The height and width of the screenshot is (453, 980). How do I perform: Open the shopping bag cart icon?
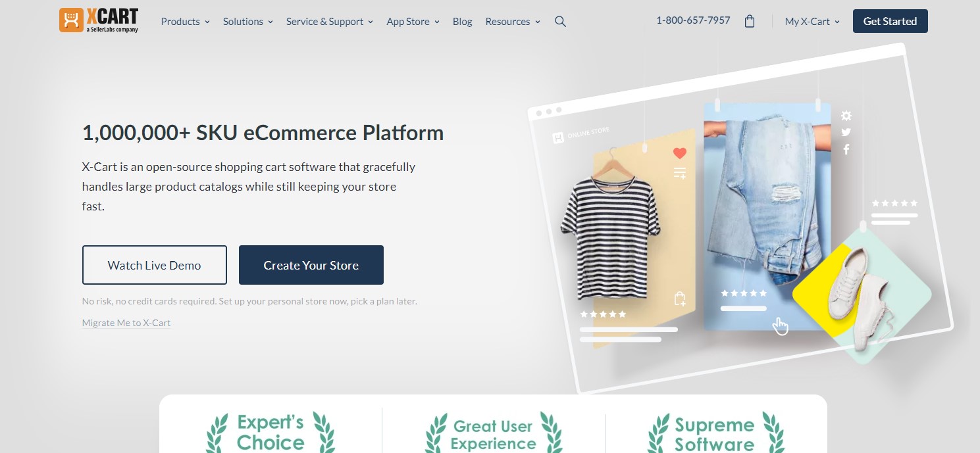coord(749,22)
